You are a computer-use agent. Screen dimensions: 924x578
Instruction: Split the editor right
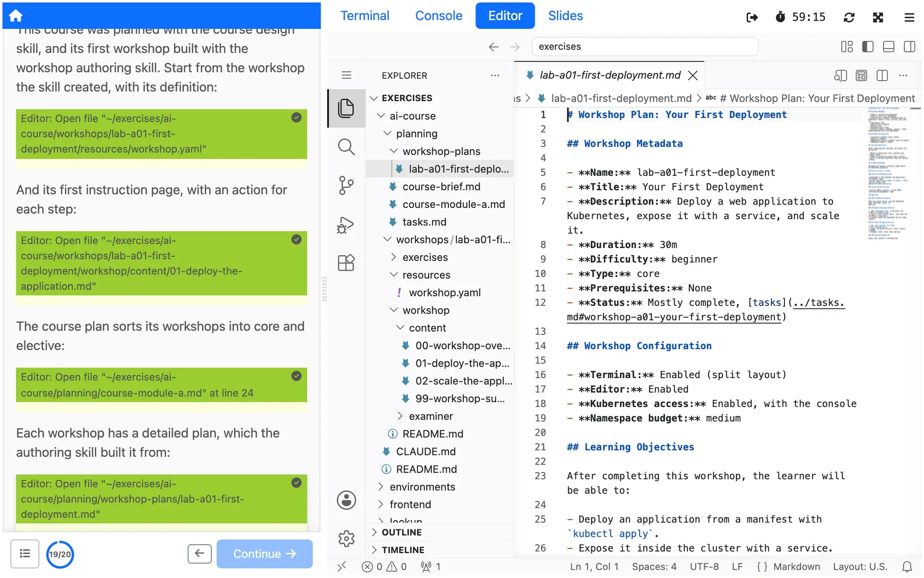(x=882, y=76)
